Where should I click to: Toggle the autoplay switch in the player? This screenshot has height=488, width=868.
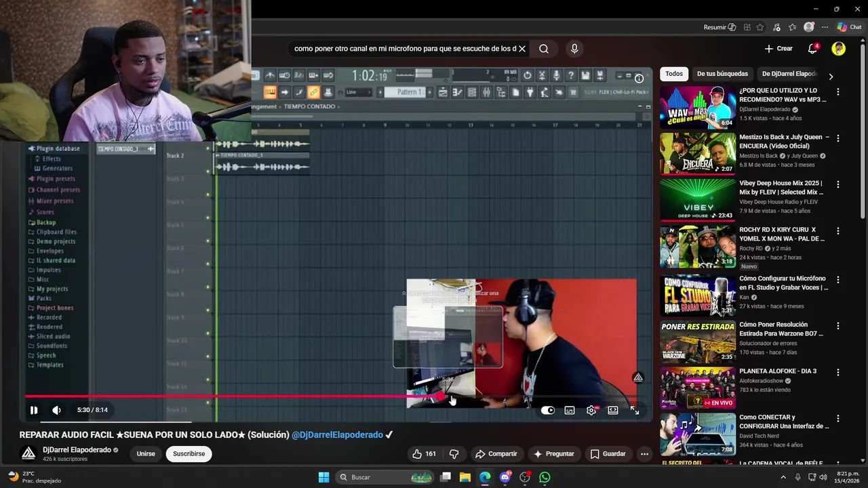pyautogui.click(x=548, y=410)
